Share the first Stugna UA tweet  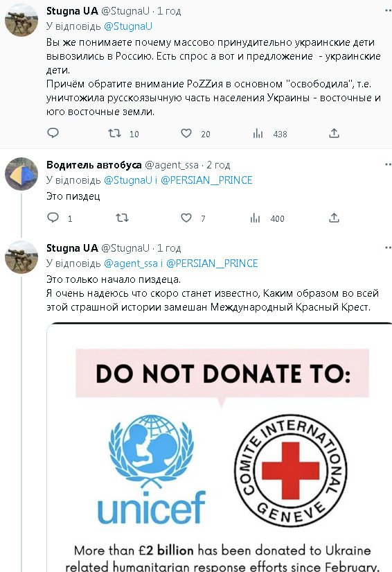point(334,133)
